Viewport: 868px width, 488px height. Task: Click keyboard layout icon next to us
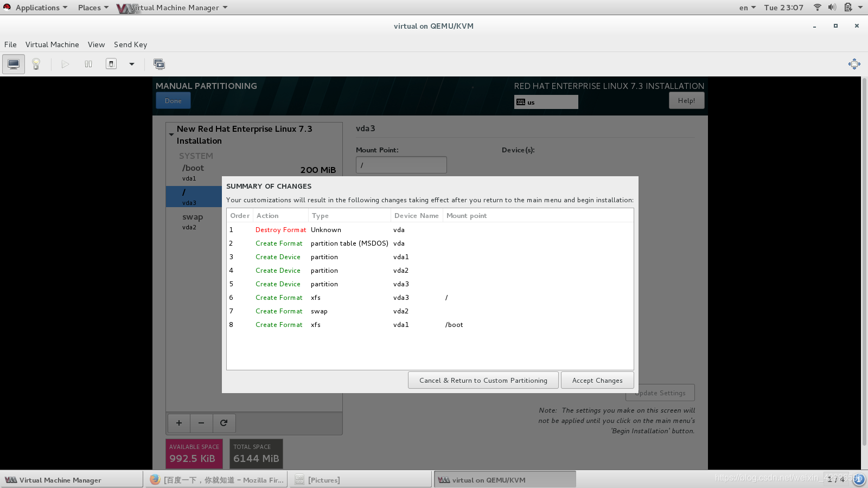521,102
